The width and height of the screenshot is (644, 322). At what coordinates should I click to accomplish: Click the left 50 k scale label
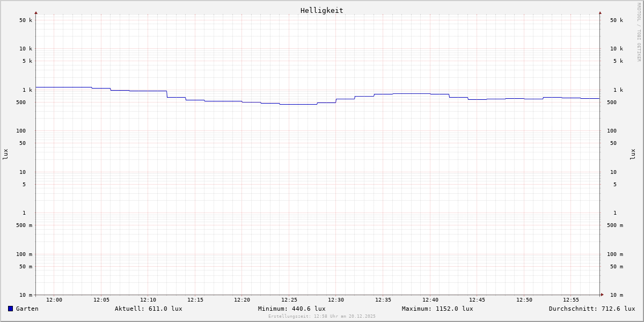tap(26, 20)
